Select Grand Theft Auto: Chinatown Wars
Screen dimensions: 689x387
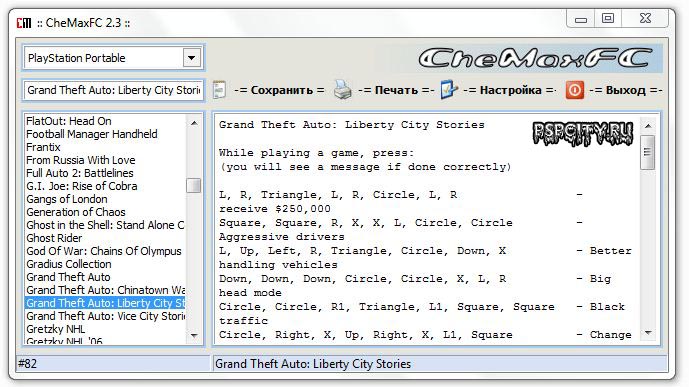pos(105,290)
